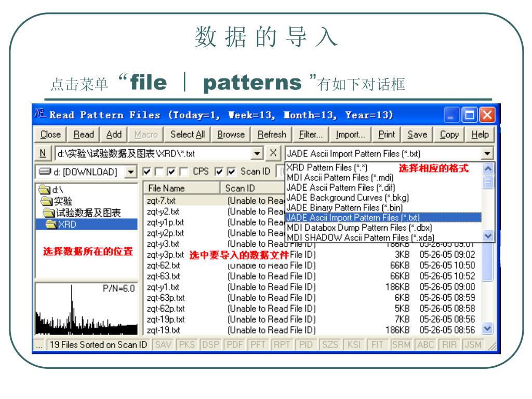This screenshot has height=399, width=532.
Task: Click the format list scrollbar up arrow
Action: click(488, 168)
